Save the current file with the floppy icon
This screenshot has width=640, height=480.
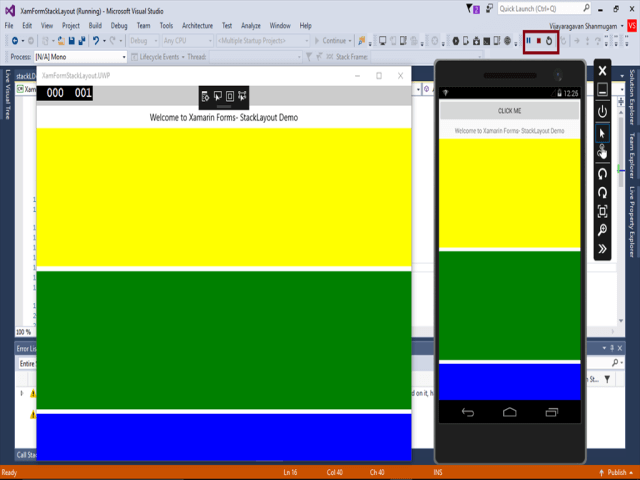(71, 41)
